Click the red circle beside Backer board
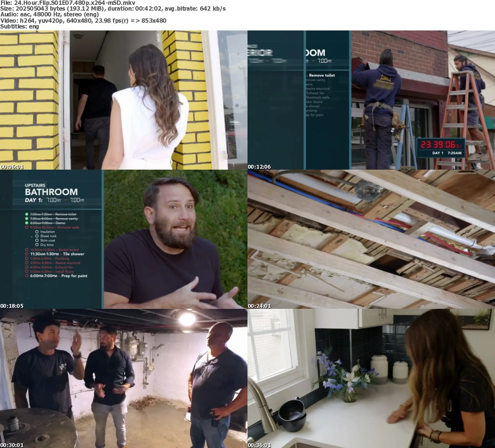This screenshot has width=495, height=448. 27,249
